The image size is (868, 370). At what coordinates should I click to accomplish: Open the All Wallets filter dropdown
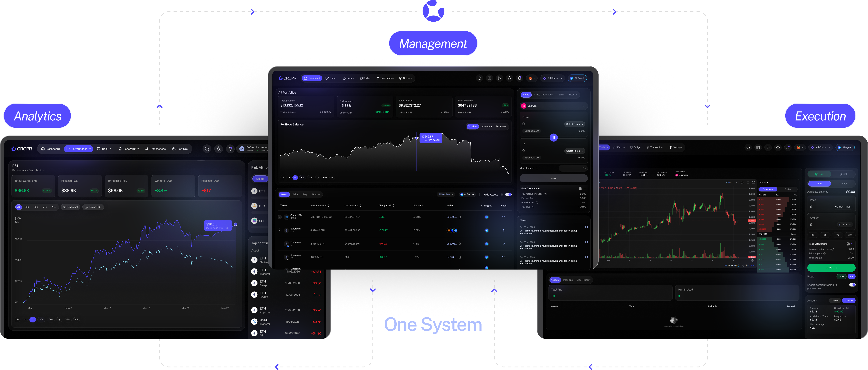pos(446,195)
